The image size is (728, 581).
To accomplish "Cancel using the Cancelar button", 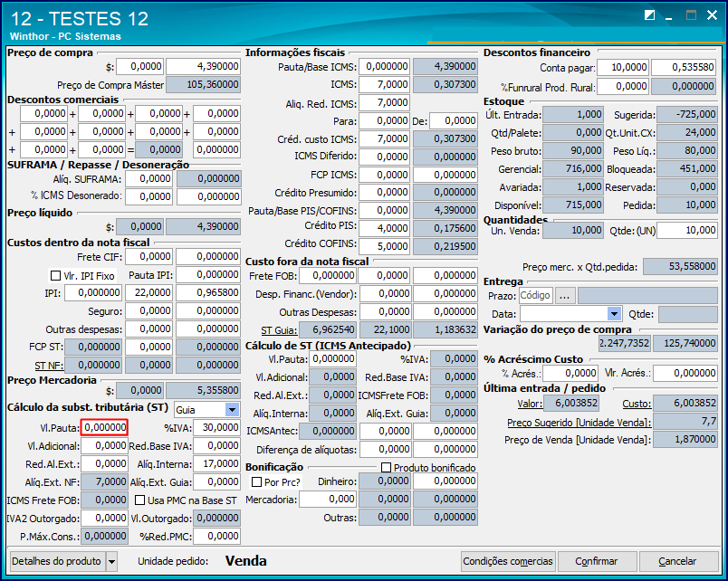I will 677,561.
